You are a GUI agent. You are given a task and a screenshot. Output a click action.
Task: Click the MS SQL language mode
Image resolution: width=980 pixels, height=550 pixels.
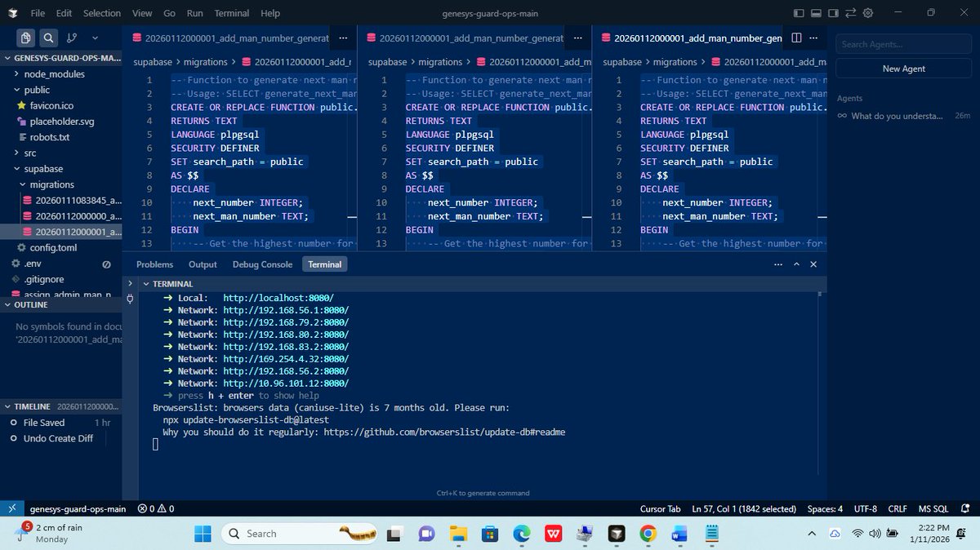pos(933,508)
